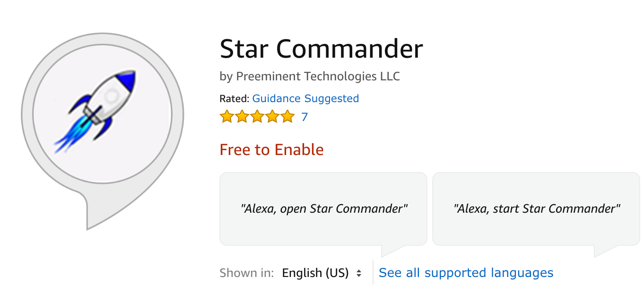The width and height of the screenshot is (644, 294).
Task: Click the Star Commander rocket skill icon
Action: 102,113
